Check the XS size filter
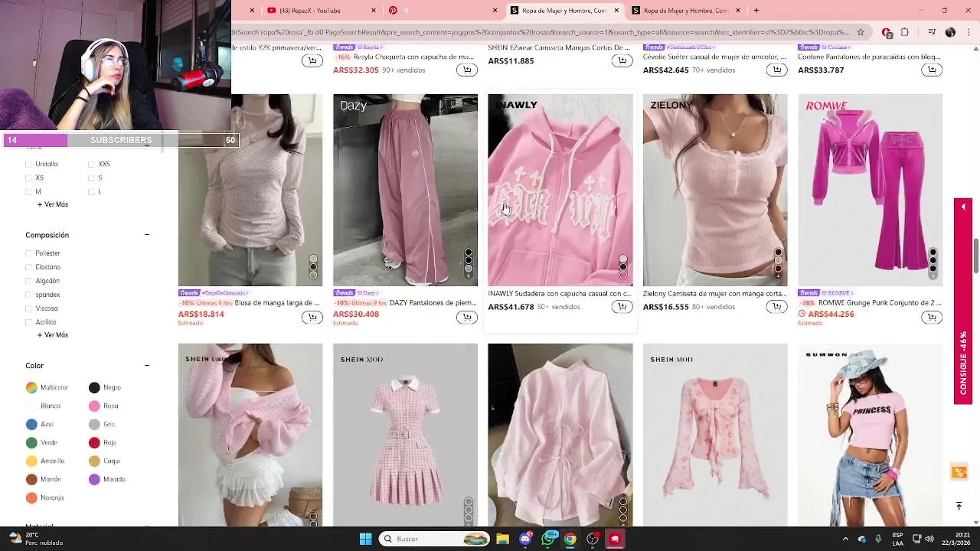This screenshot has width=980, height=551. point(29,178)
